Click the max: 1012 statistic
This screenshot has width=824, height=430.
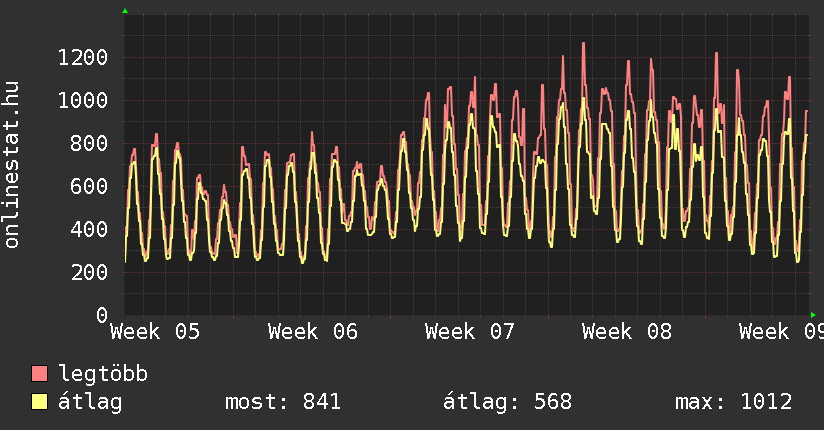(x=734, y=402)
